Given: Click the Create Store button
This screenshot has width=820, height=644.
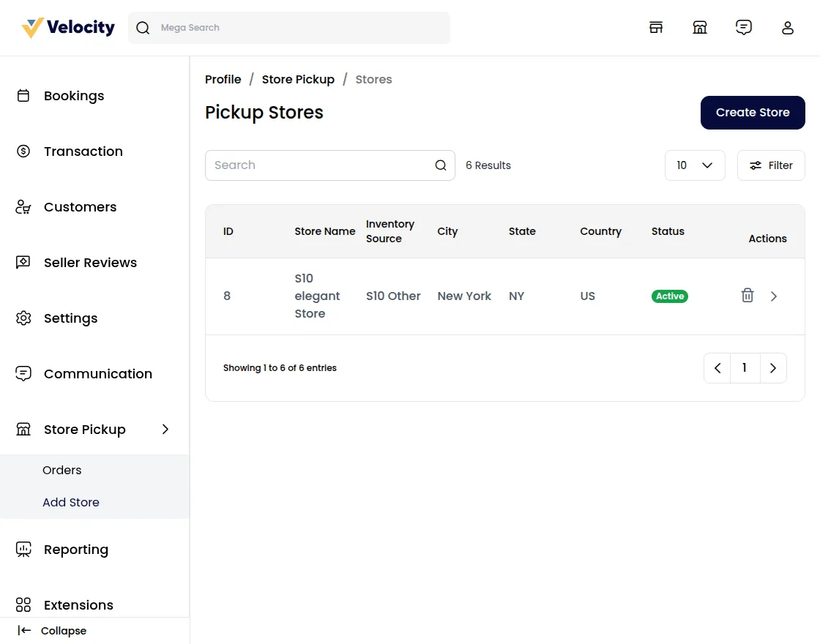Looking at the screenshot, I should pos(753,113).
